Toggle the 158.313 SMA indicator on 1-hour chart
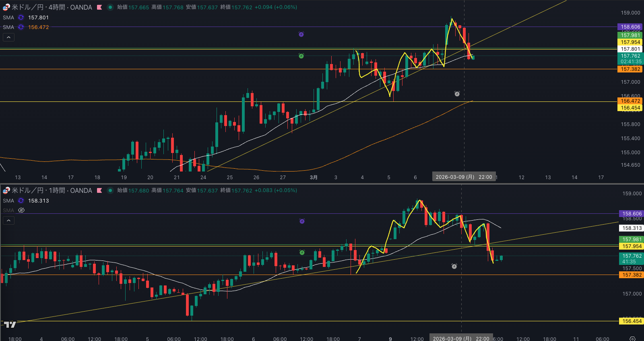644x341 pixels. click(21, 201)
